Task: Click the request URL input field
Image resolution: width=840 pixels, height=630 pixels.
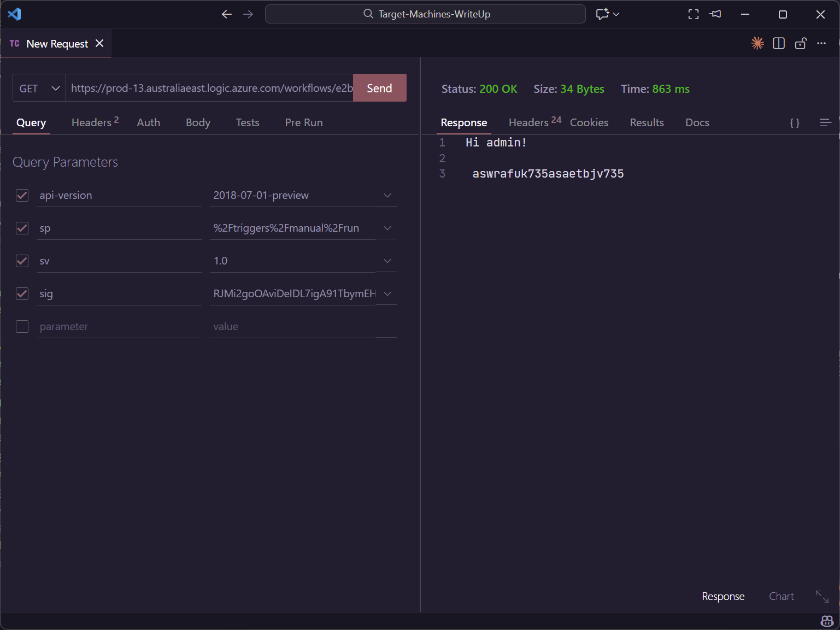Action: coord(210,89)
